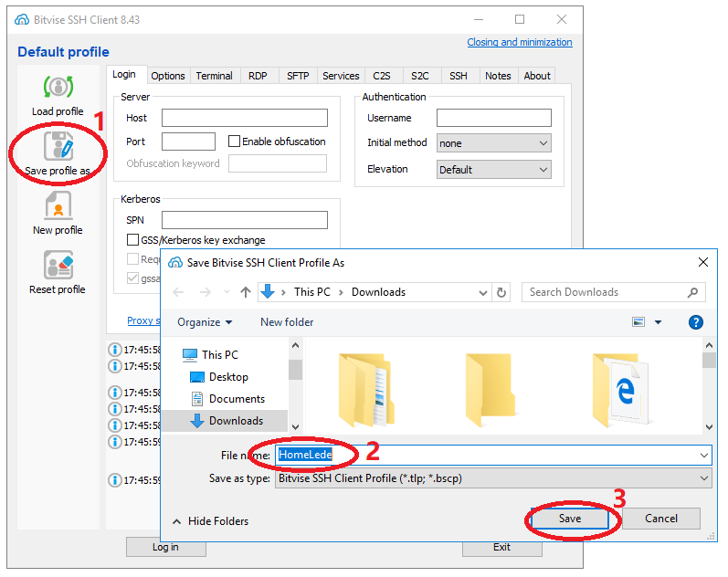Click the Exit button

tap(501, 547)
